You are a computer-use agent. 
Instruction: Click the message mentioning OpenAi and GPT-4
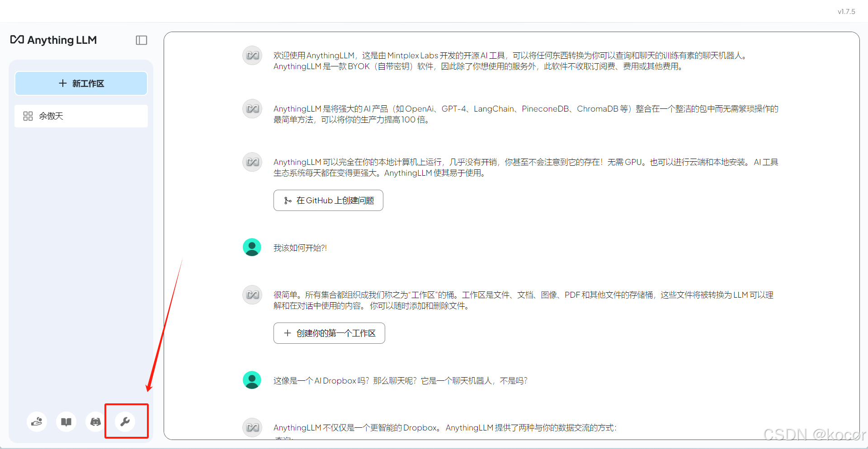click(x=526, y=114)
